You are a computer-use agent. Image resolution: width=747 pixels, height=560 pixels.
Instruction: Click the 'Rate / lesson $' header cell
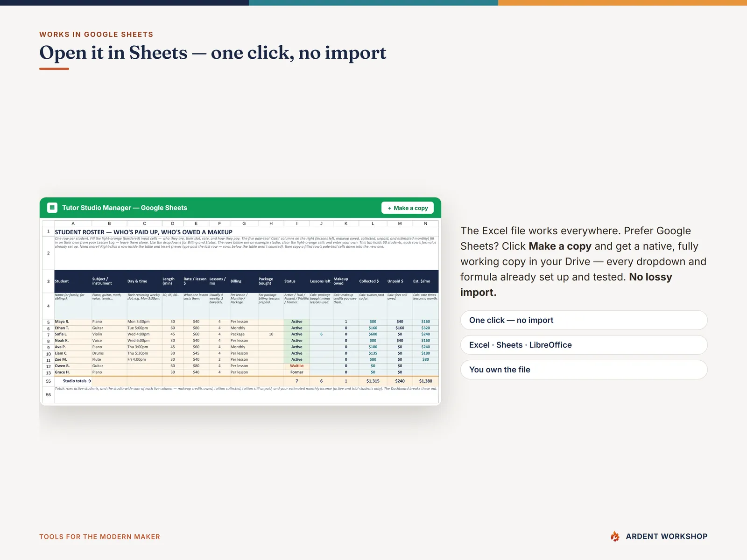pos(196,281)
